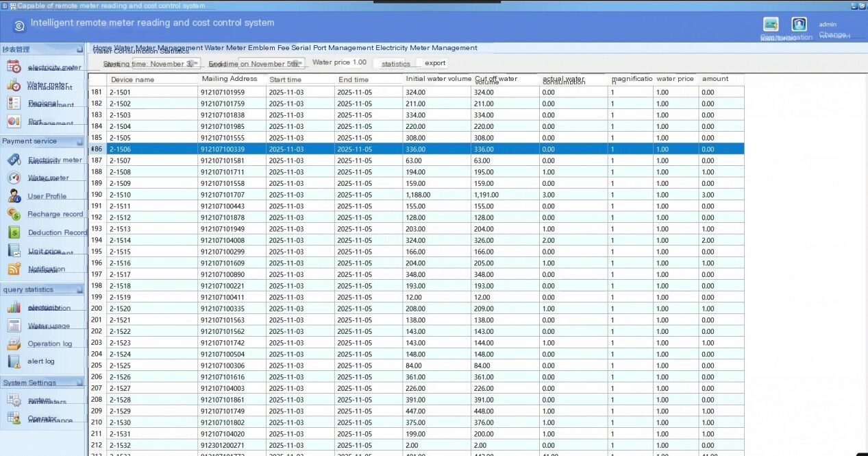Select the row for device 2-1510

tap(417, 195)
